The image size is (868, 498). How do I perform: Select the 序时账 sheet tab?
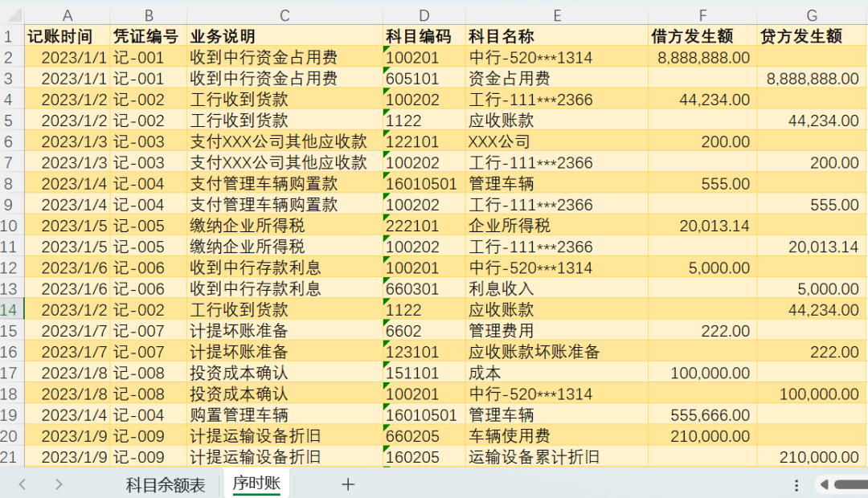(256, 484)
